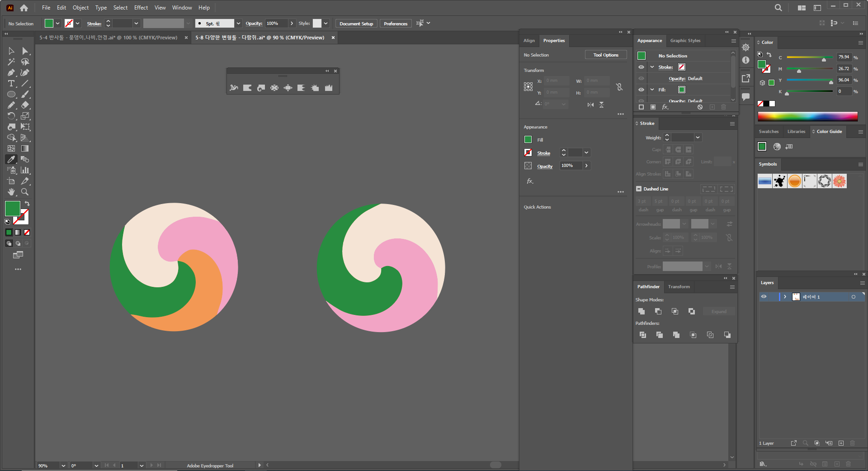Select the Paintbrush tool
The height and width of the screenshot is (471, 868).
25,95
